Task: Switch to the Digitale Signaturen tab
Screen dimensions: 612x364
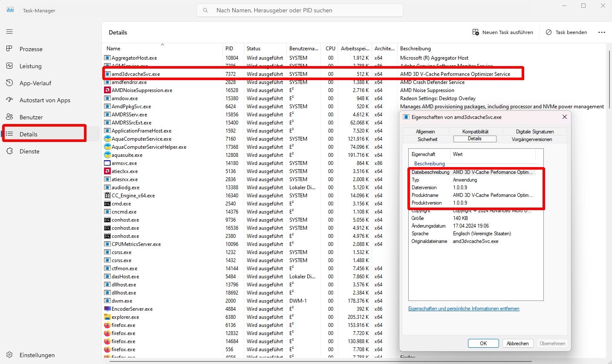Action: pos(535,132)
